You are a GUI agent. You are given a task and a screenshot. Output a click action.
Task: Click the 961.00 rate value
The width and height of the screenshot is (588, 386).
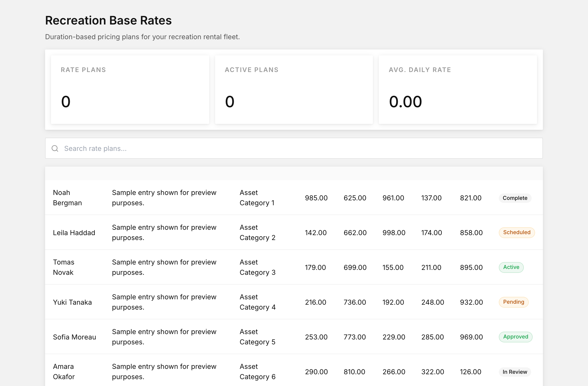(x=393, y=198)
